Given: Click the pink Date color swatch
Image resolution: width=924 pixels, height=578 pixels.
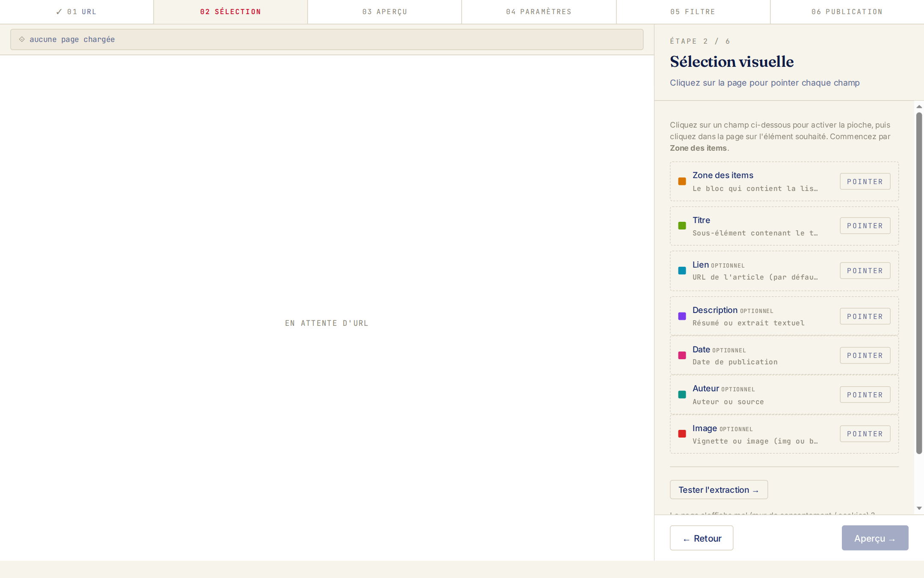Looking at the screenshot, I should click(682, 355).
